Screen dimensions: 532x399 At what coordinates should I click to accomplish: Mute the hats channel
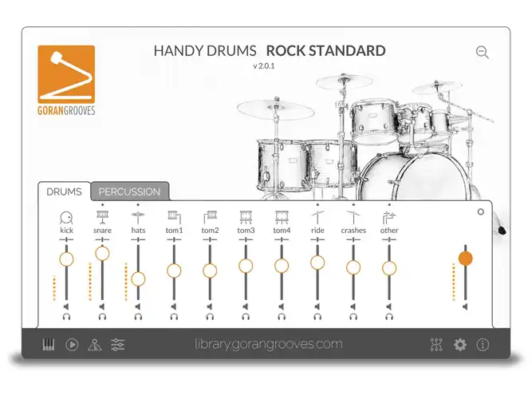pos(138,307)
